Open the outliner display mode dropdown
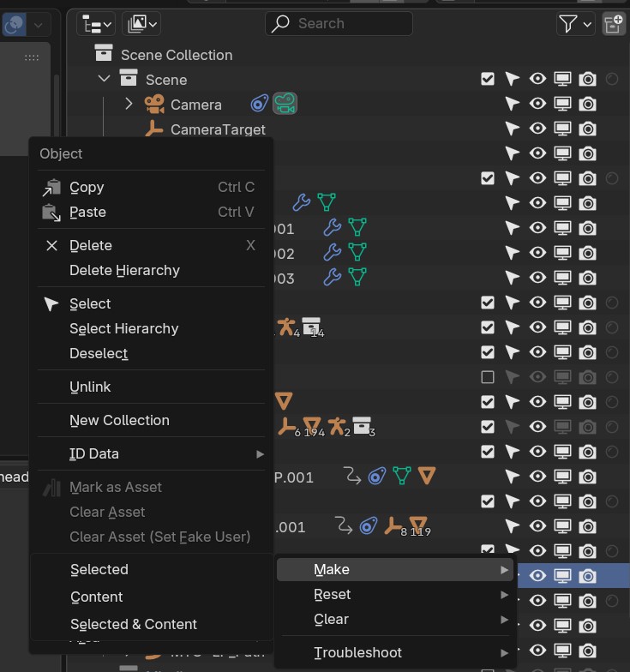630x672 pixels. pos(96,24)
